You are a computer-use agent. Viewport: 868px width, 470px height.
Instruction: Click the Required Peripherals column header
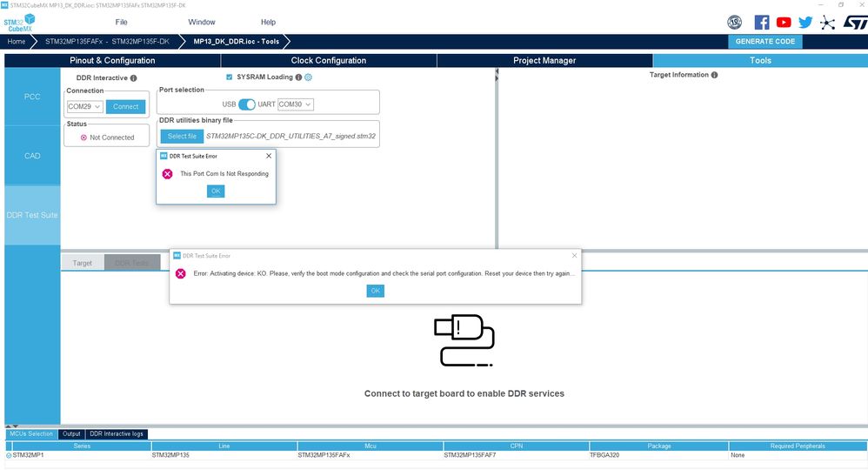[x=798, y=446]
